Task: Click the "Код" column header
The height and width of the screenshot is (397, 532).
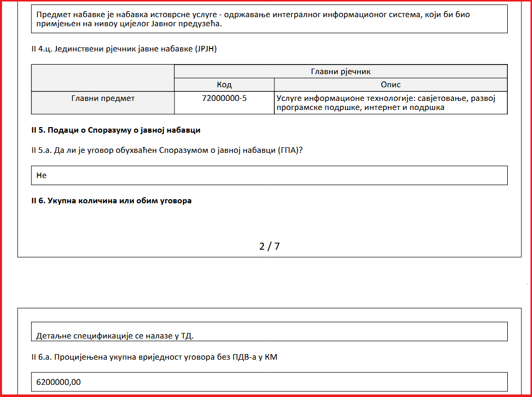Action: [x=224, y=85]
